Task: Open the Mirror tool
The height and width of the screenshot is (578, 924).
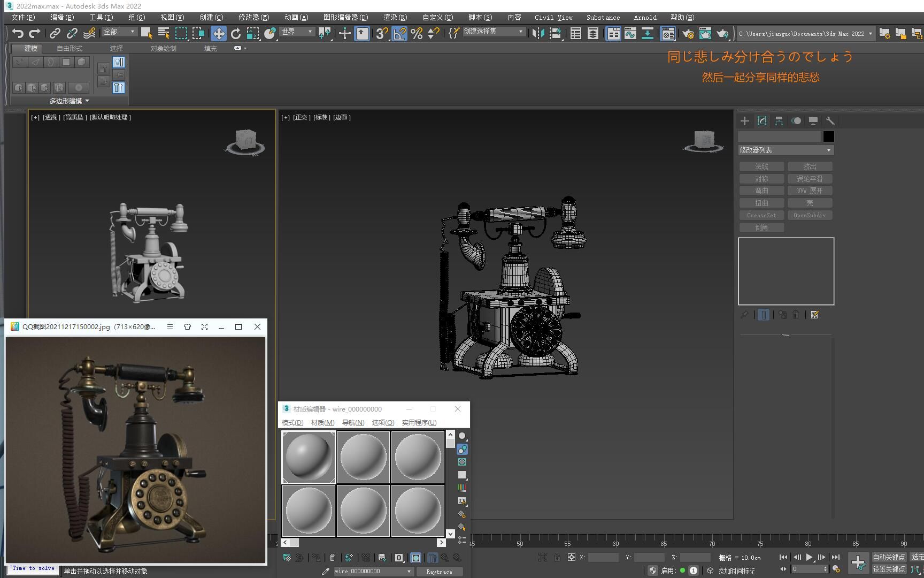Action: (537, 34)
